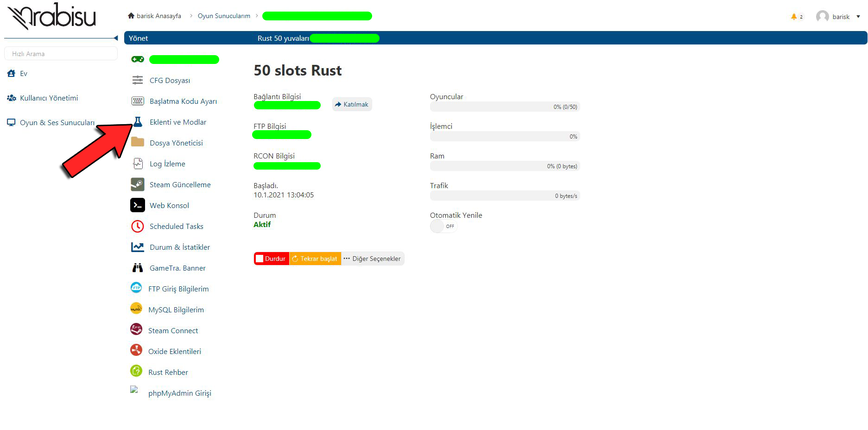868x430 pixels.
Task: Focus the Hızlı Arama search field
Action: (x=61, y=53)
